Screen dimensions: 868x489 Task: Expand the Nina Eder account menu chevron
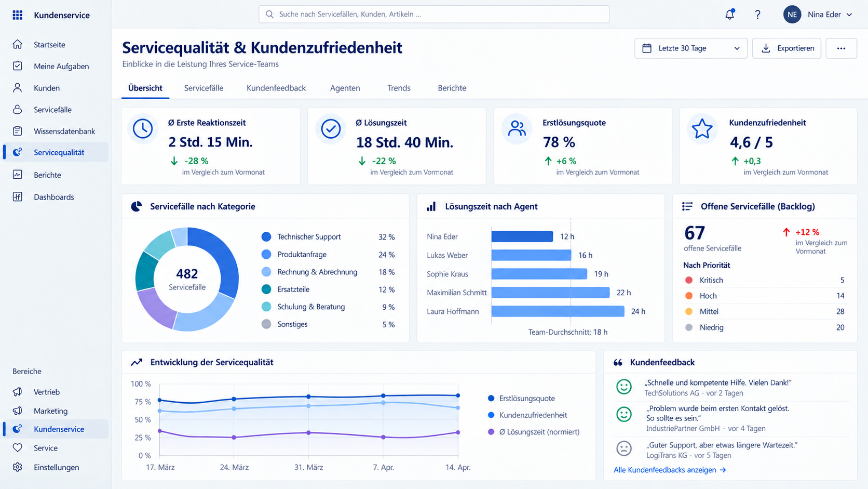(x=849, y=15)
